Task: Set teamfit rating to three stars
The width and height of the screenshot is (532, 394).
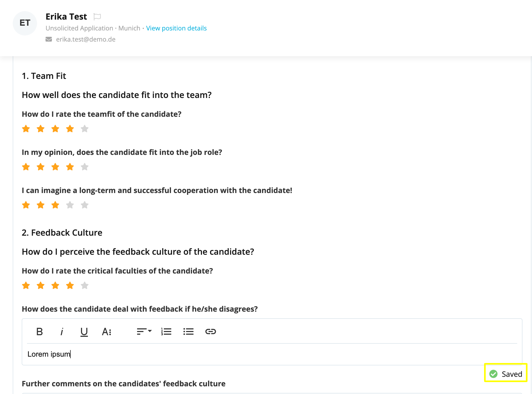Action: point(55,129)
